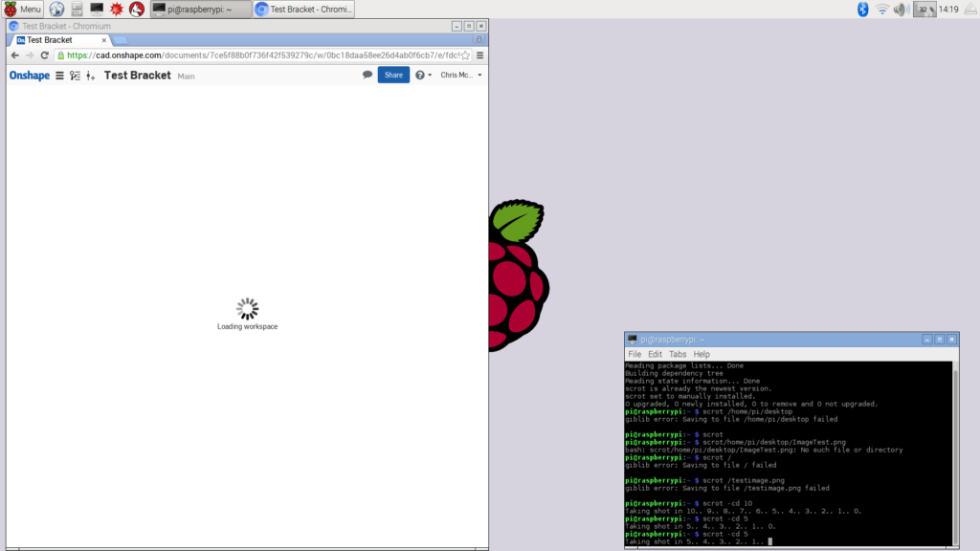Image resolution: width=980 pixels, height=551 pixels.
Task: Click the Onshape logo
Action: pyautogui.click(x=30, y=76)
